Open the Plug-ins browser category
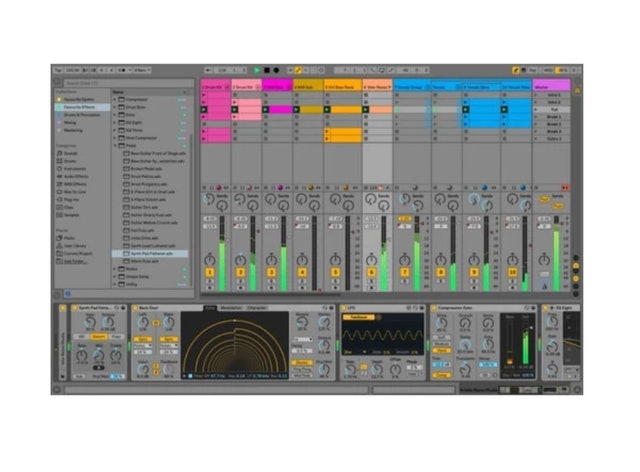Screen dimensions: 640x472 (71, 200)
